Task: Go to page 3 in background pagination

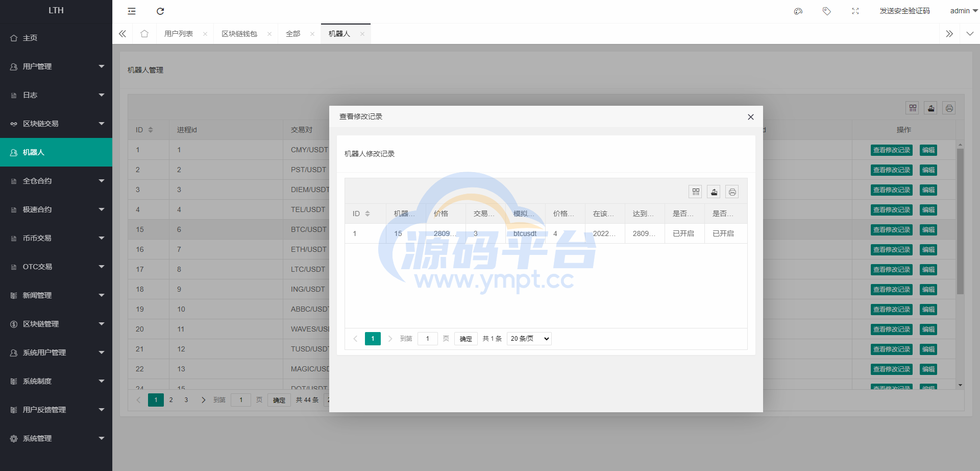Action: 186,400
